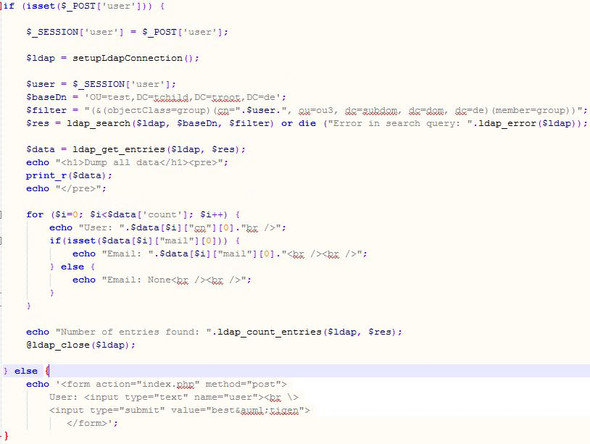
Task: Click the </form>'; closing line
Action: click(92, 423)
